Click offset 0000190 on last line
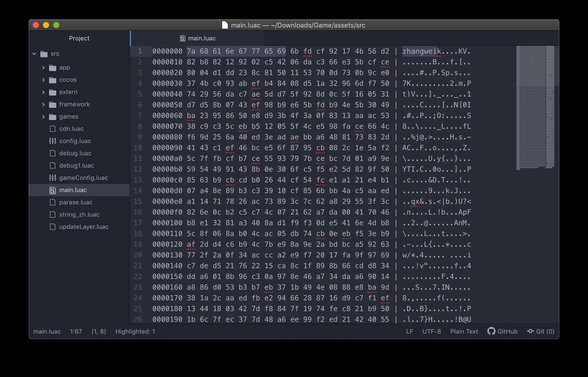 point(167,319)
